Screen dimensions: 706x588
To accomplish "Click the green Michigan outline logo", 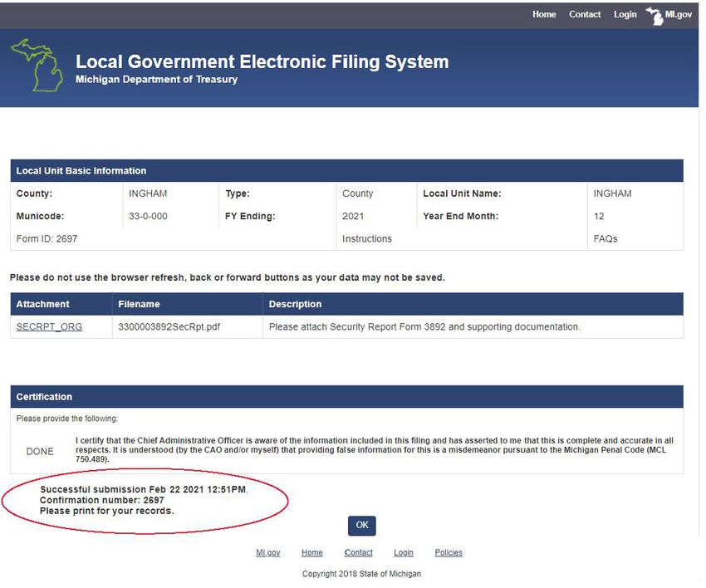I will point(37,66).
